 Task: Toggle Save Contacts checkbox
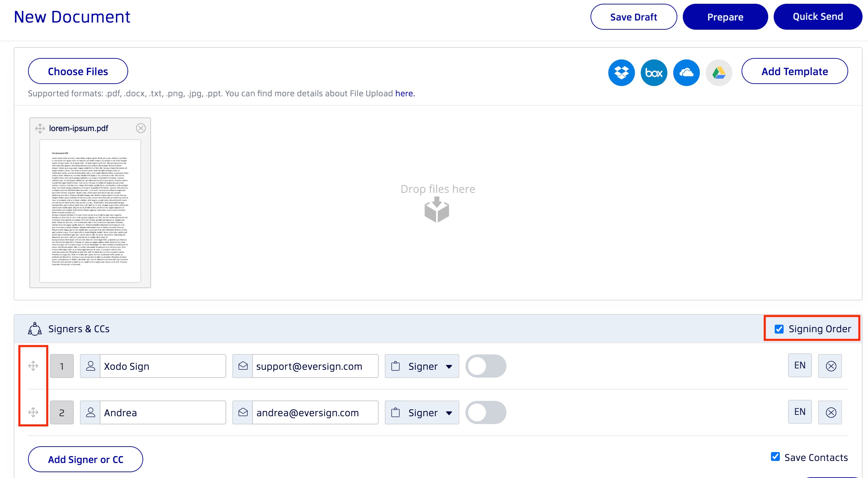point(775,456)
